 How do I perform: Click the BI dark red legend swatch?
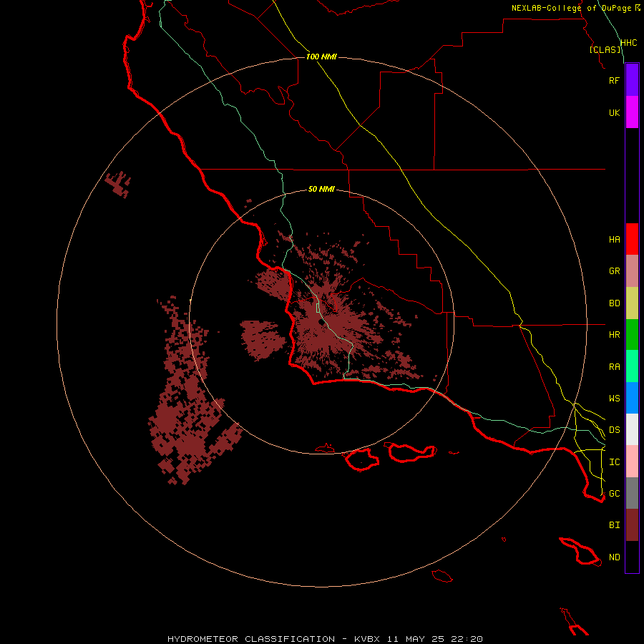(x=632, y=525)
